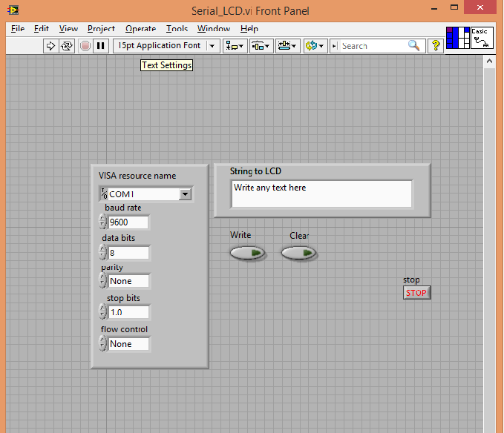The width and height of the screenshot is (504, 433).
Task: Click the baud rate stepper
Action: click(x=102, y=222)
